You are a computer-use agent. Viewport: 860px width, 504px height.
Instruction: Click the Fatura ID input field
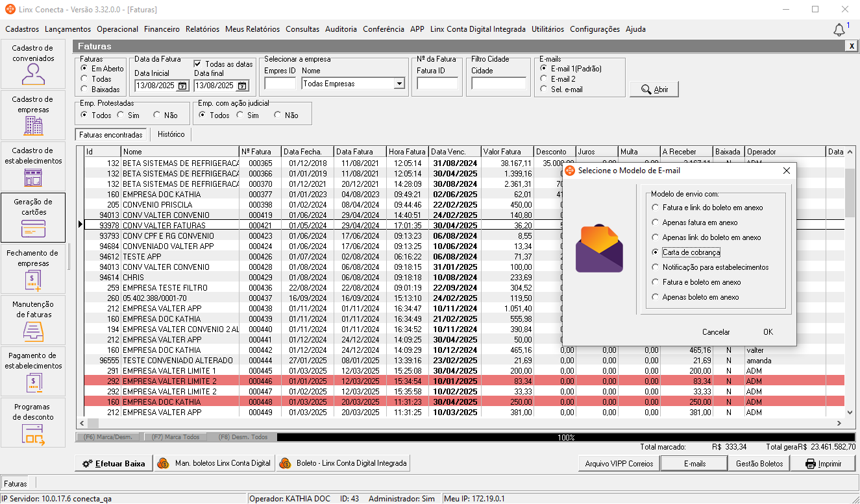tap(437, 84)
